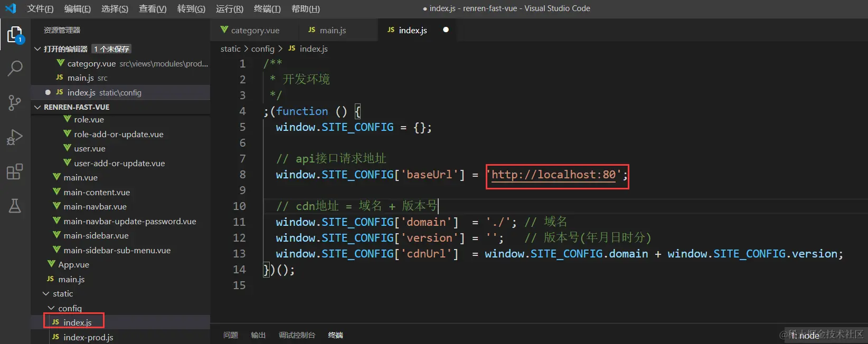The height and width of the screenshot is (344, 868).
Task: Open main.js src in open editors list
Action: [120, 78]
